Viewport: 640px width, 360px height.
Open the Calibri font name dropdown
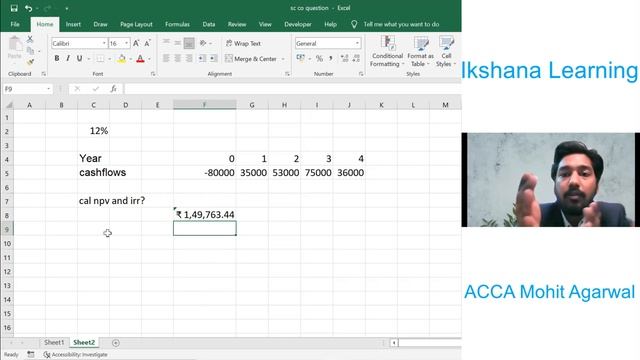[104, 43]
